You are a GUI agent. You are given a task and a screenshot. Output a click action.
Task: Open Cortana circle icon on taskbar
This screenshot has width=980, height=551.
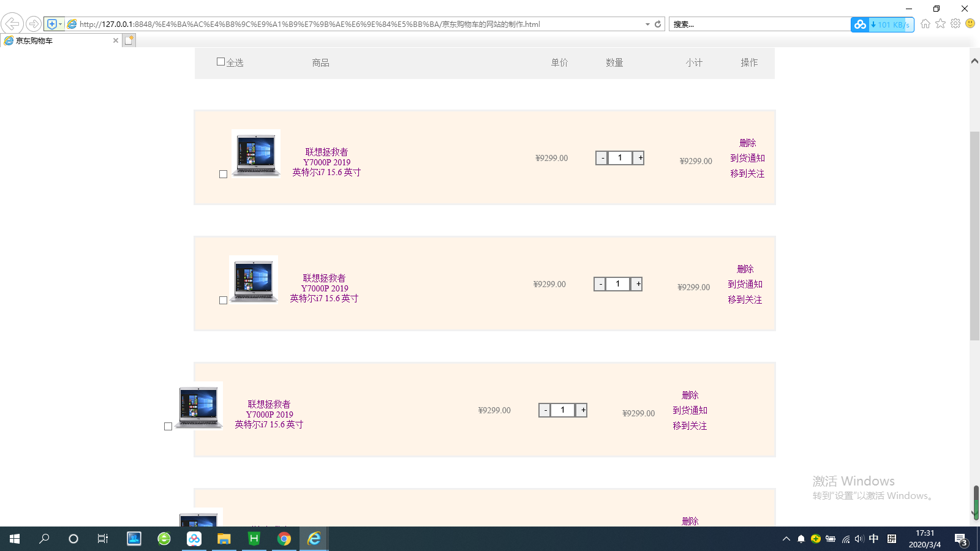pos(73,539)
